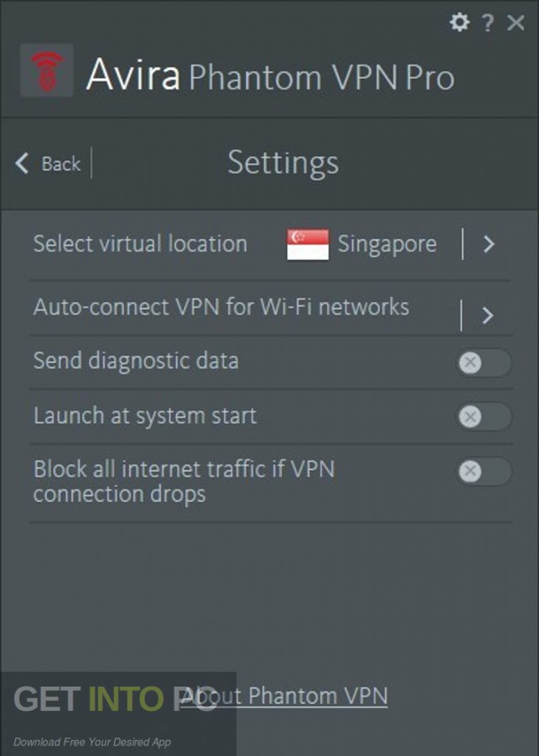539x756 pixels.
Task: Click the question mark help icon
Action: [487, 23]
